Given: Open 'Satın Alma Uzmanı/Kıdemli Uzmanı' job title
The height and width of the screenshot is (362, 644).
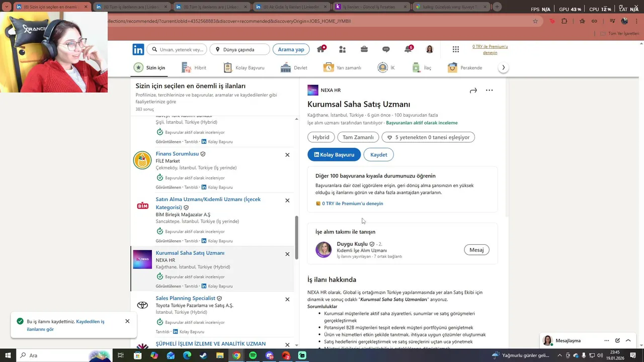Looking at the screenshot, I should pos(208,203).
